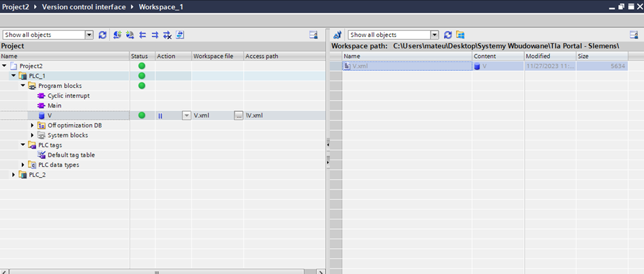Expand the PLC_2 tree node
The height and width of the screenshot is (274, 644).
tap(14, 175)
